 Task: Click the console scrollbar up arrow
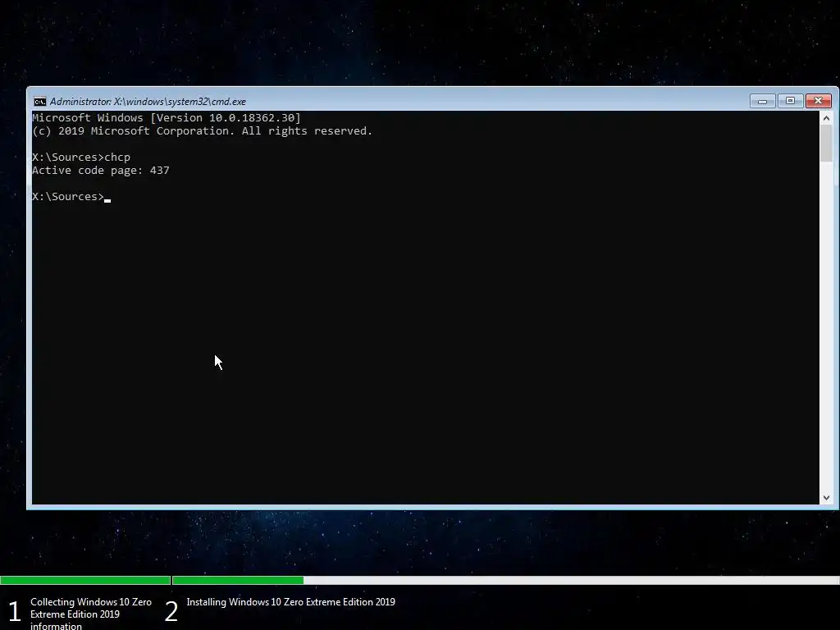[826, 118]
